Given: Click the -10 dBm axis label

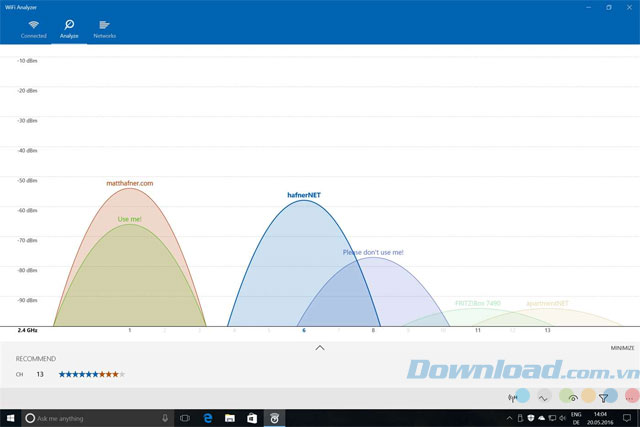Looking at the screenshot, I should tap(27, 61).
